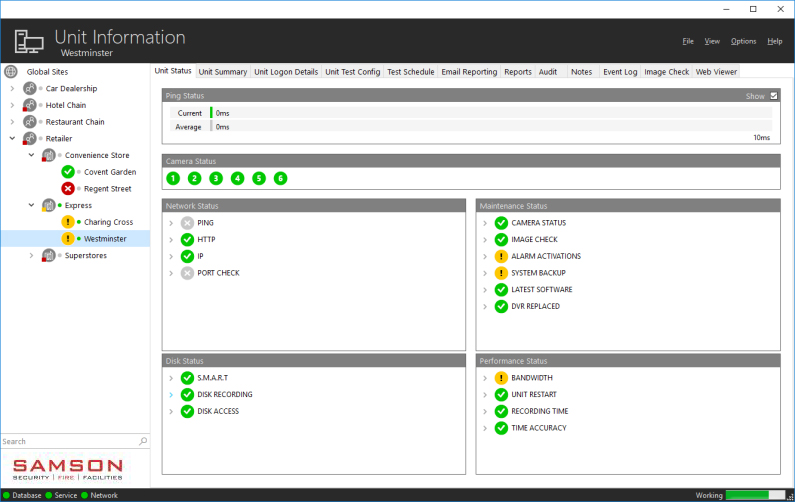The width and height of the screenshot is (795, 502).
Task: Open the Event Log tab
Action: pos(619,72)
